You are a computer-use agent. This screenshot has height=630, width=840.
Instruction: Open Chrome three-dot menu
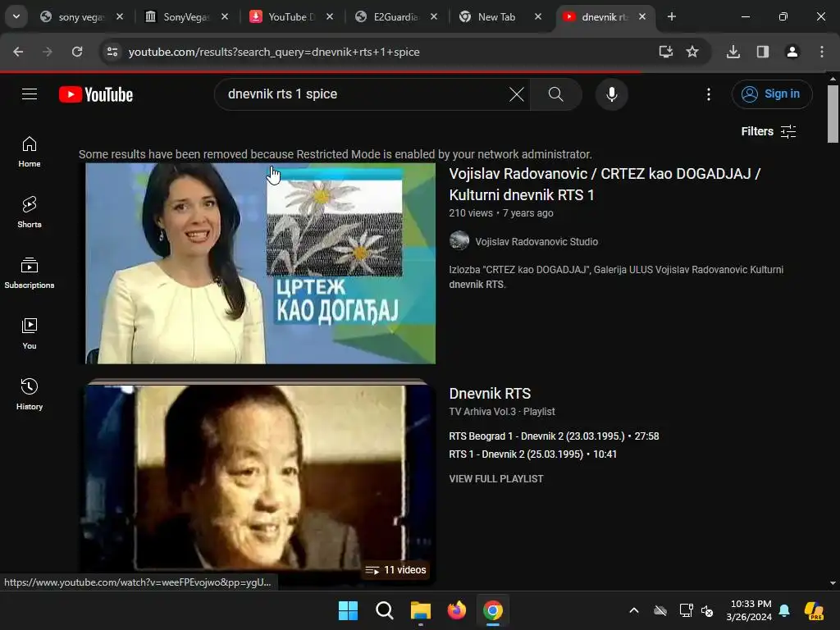pos(821,52)
